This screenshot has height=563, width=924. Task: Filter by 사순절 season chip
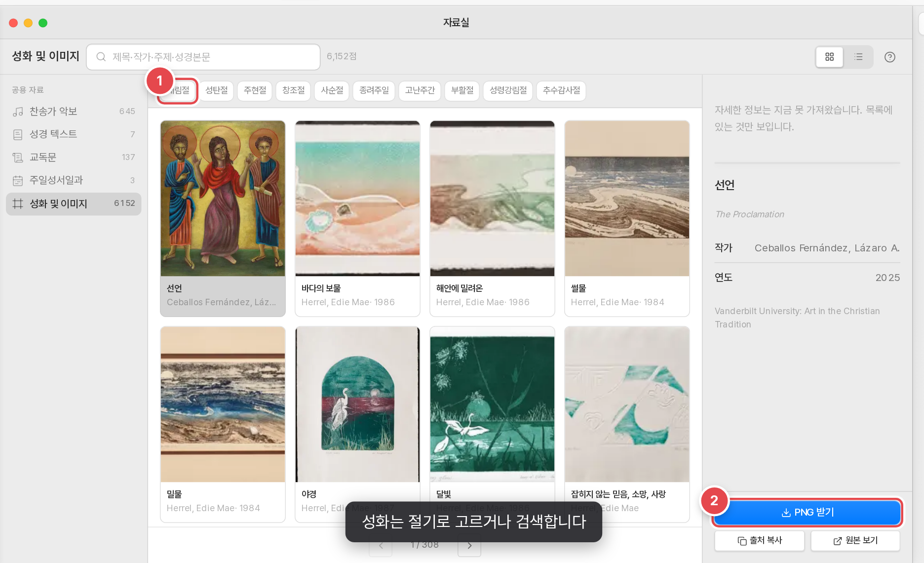(x=332, y=90)
